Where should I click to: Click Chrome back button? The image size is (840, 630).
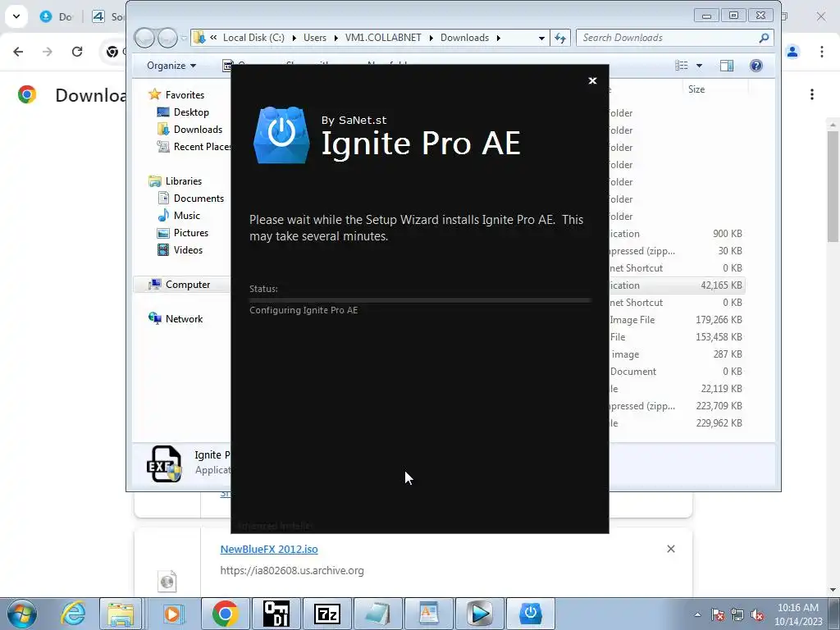click(18, 52)
